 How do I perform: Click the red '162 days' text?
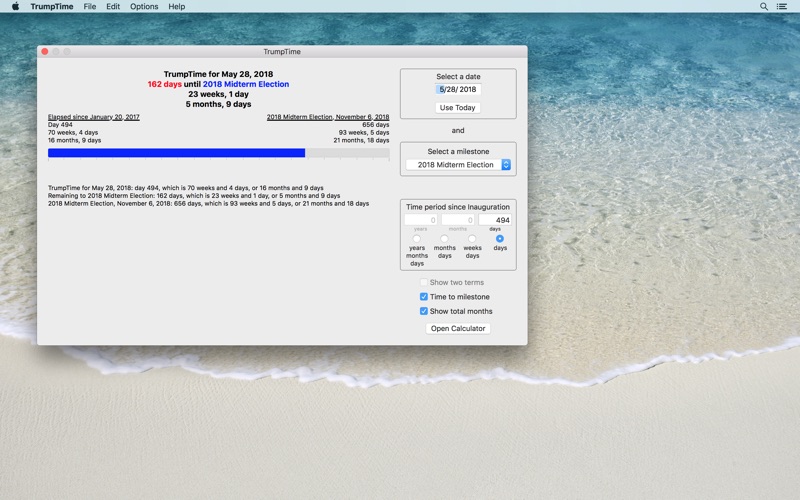point(165,84)
